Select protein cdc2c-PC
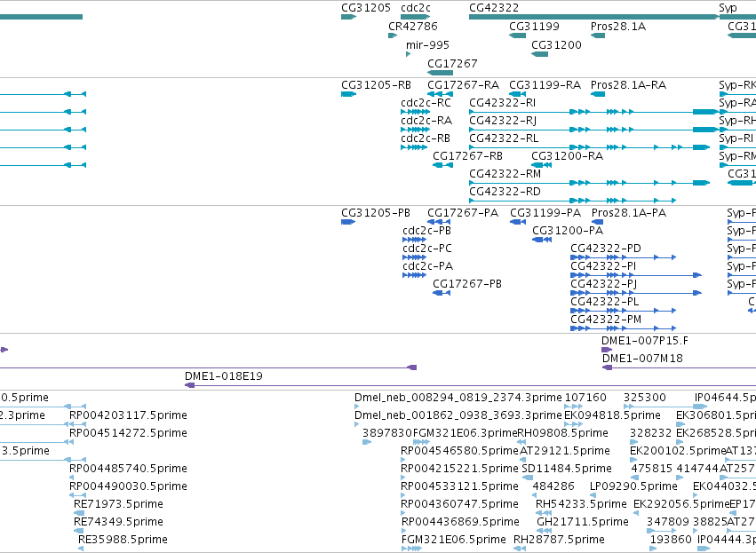Viewport: 756px width, 553px height. 427,249
